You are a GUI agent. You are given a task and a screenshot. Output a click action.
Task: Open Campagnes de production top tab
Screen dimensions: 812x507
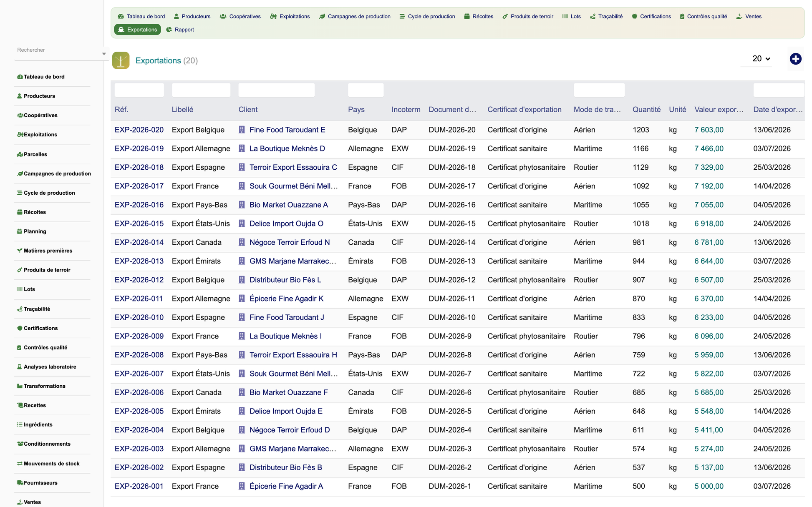pos(355,16)
